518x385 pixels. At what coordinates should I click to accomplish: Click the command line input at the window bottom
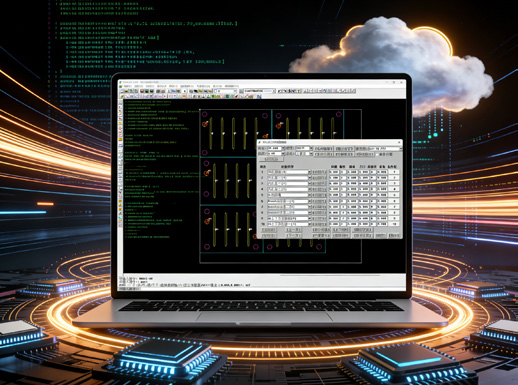262,285
